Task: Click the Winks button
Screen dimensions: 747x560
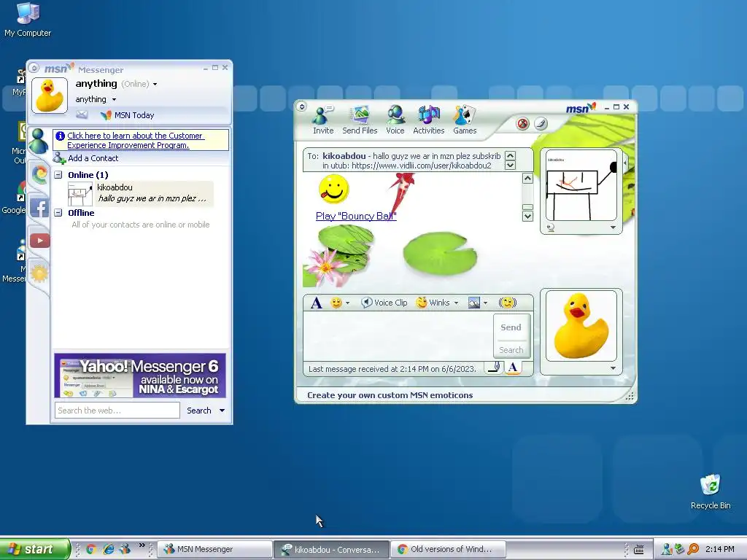Action: pos(433,303)
